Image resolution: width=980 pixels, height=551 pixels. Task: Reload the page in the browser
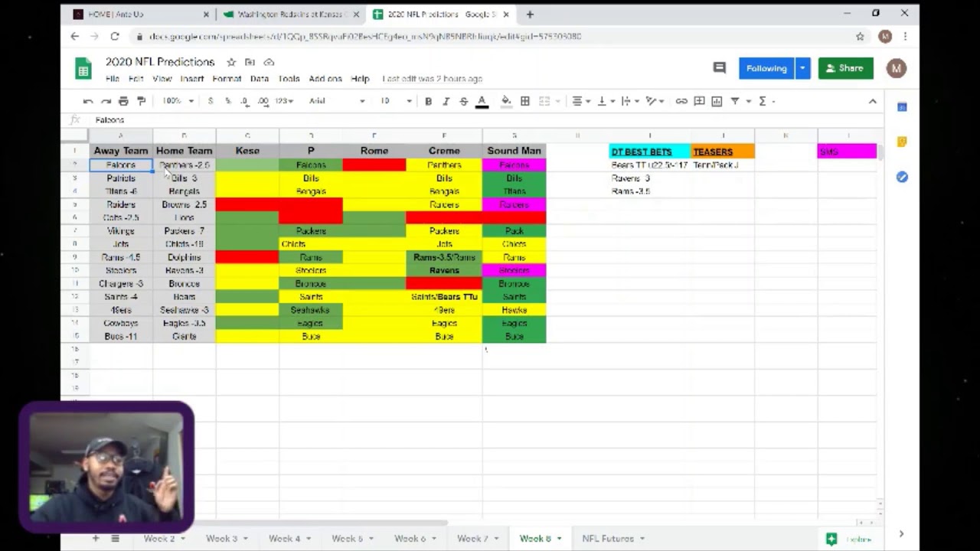[x=115, y=36]
